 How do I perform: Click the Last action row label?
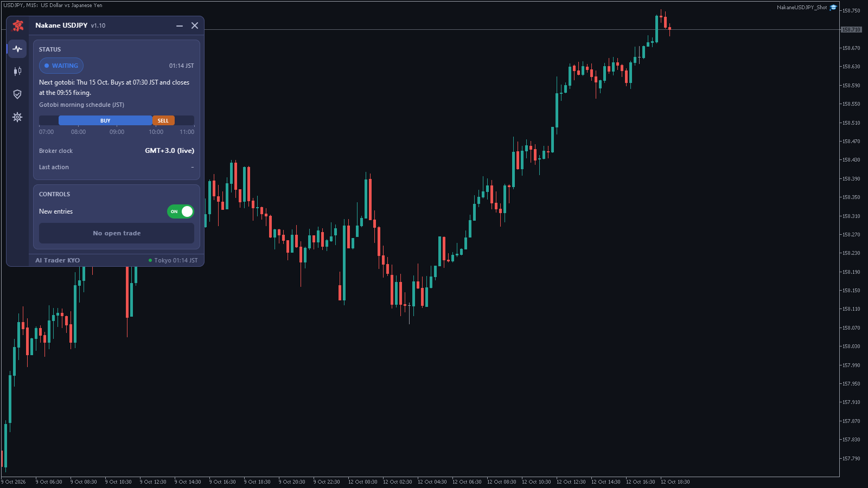click(x=54, y=167)
